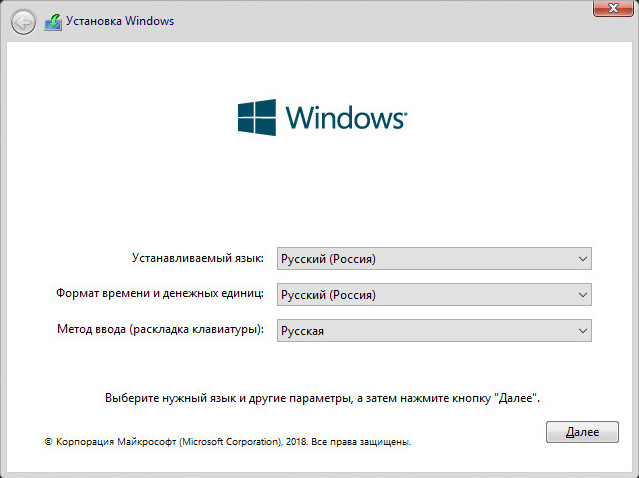Click the Все права защищены text

click(x=361, y=442)
